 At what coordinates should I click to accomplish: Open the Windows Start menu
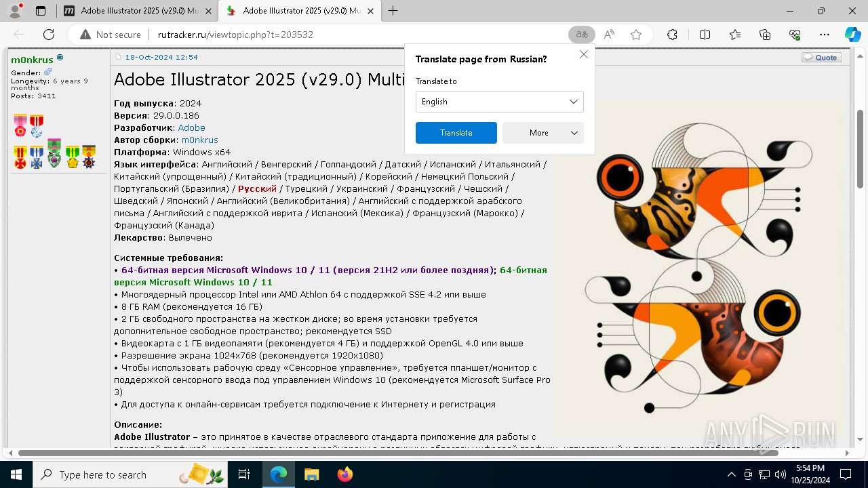(16, 475)
